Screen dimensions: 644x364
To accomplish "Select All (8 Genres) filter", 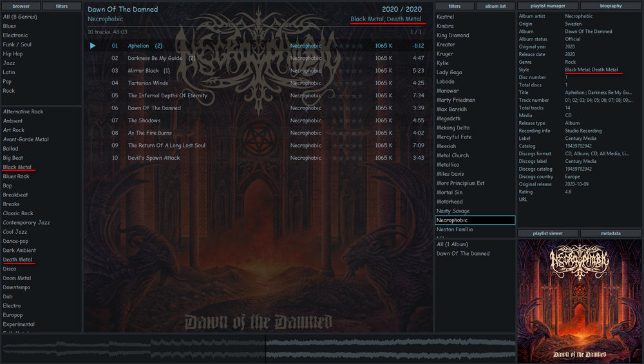I will click(20, 17).
